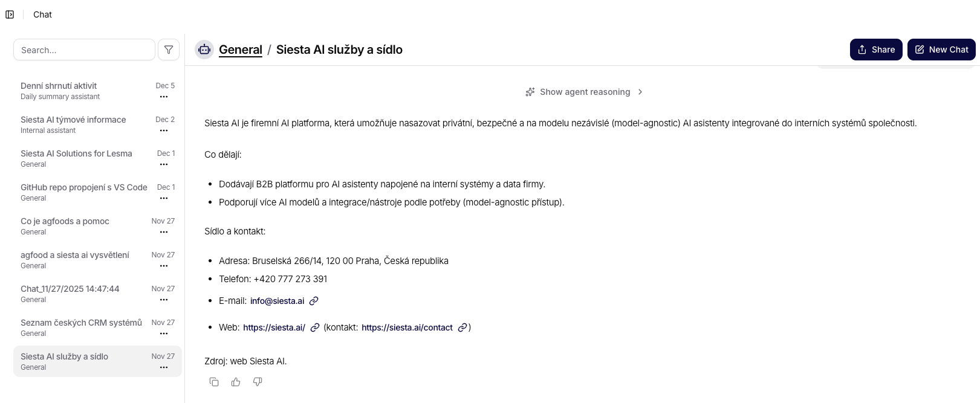Expand Show agent reasoning
Viewport: 980px width, 403px height.
pyautogui.click(x=585, y=92)
